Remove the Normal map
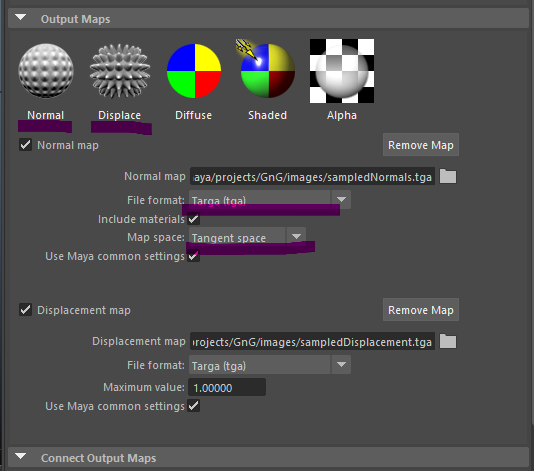Screen dimensions: 534x471 (x=421, y=145)
